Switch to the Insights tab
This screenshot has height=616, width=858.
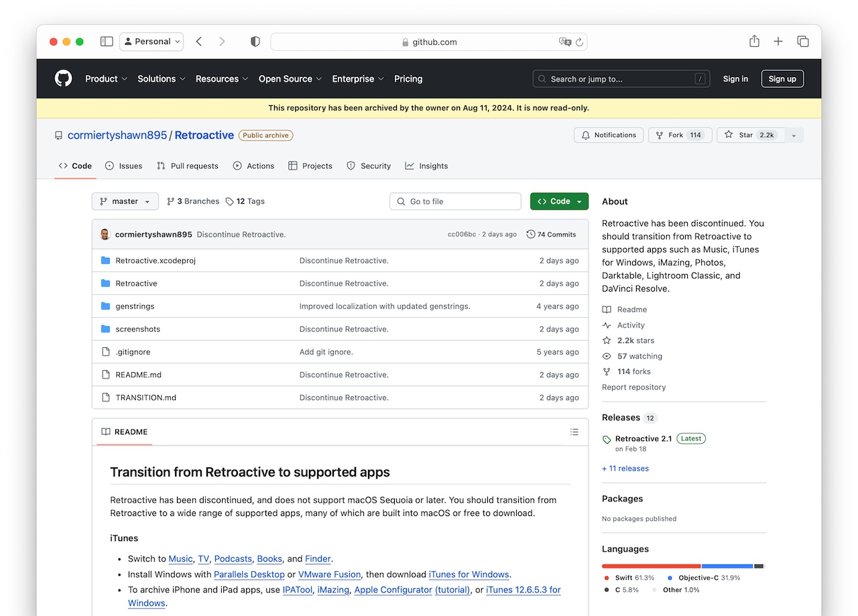point(426,166)
